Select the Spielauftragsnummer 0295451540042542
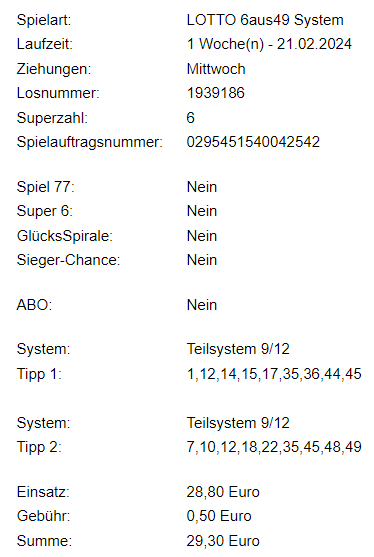 [x=253, y=142]
